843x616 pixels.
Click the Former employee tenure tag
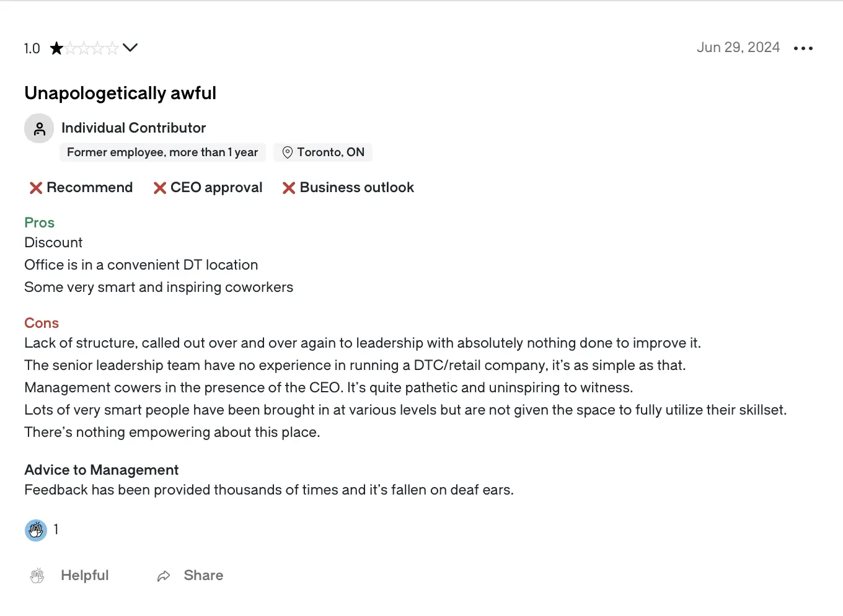pyautogui.click(x=162, y=152)
